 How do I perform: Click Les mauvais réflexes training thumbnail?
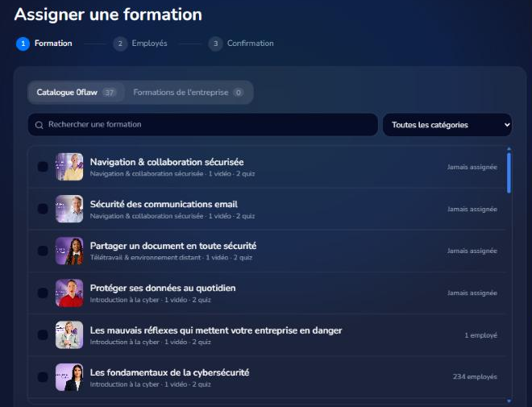(x=69, y=334)
